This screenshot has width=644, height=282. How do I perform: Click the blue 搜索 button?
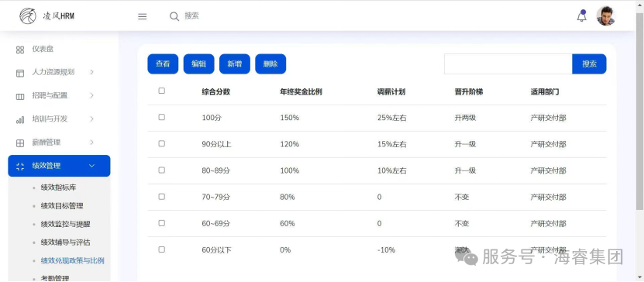589,64
